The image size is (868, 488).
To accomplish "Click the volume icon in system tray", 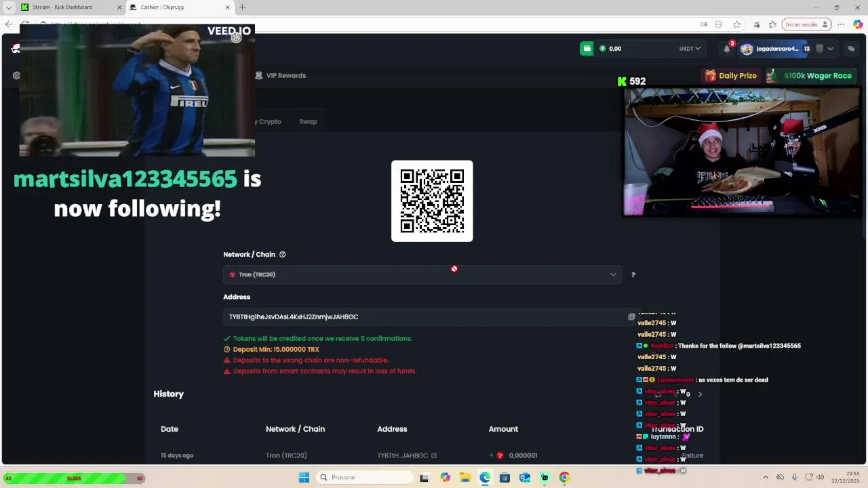I will coord(821,477).
